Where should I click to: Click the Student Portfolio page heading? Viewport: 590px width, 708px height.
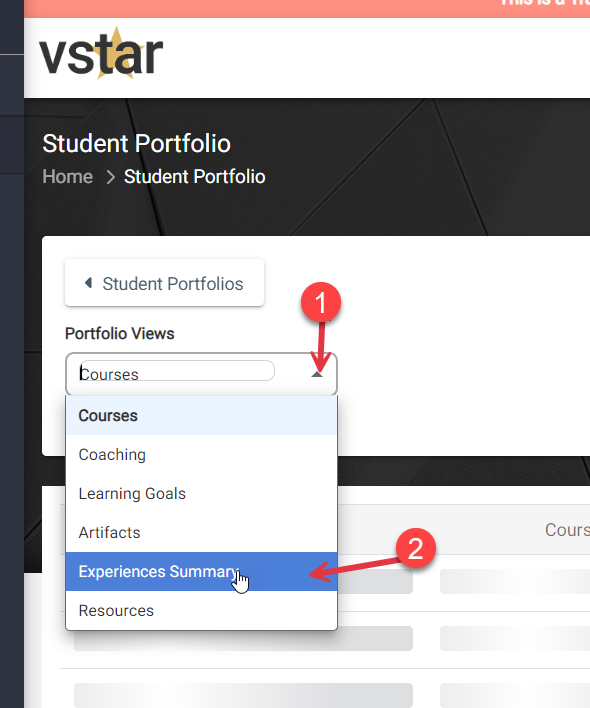pyautogui.click(x=136, y=144)
